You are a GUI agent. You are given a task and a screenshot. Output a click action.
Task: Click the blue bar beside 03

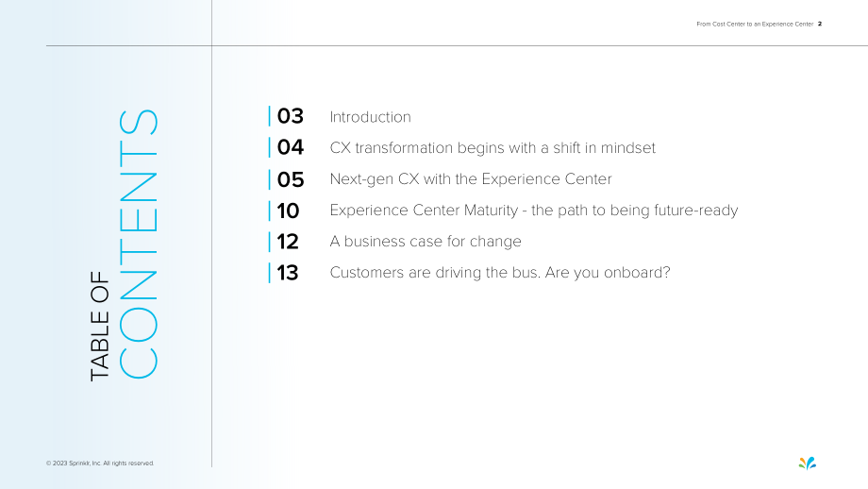tap(270, 116)
